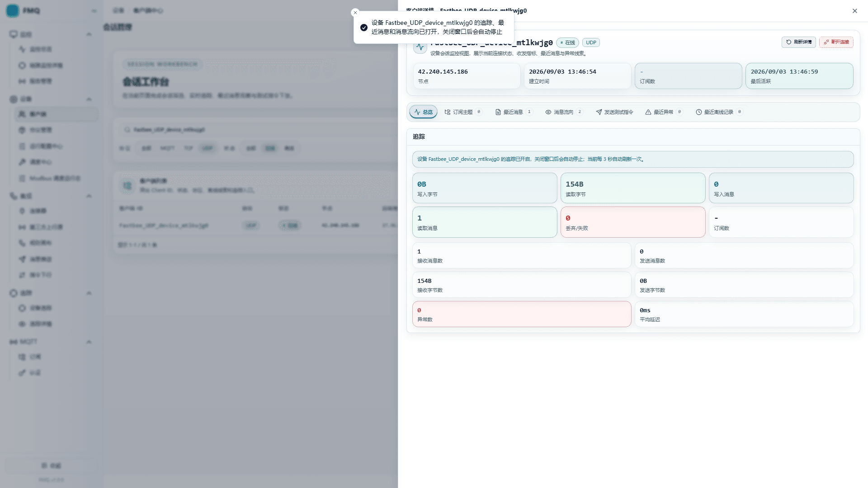
Task: Click the paper-plane icon of 发送测试指令
Action: tap(599, 112)
